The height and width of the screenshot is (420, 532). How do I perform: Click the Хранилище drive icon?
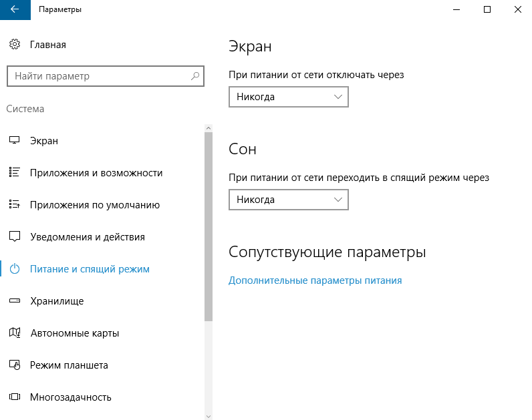(x=15, y=300)
